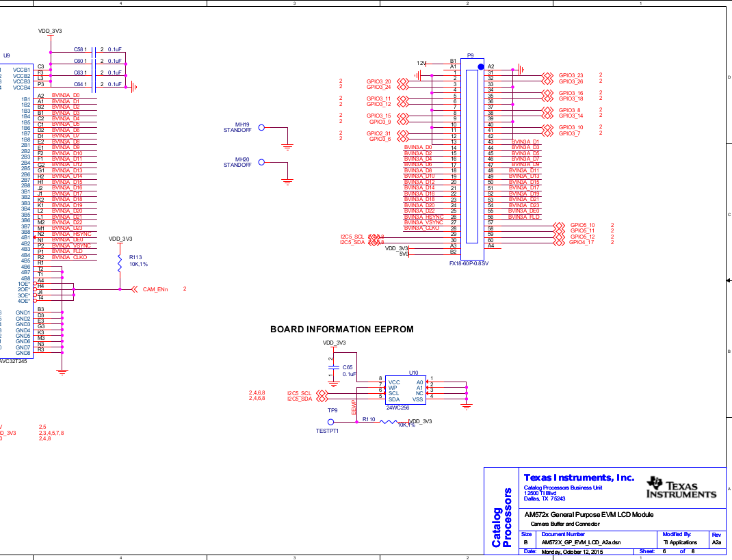Select the AM572X_GP_EVM_LCD_A2a.dsn document number
732x560 pixels.
581,543
